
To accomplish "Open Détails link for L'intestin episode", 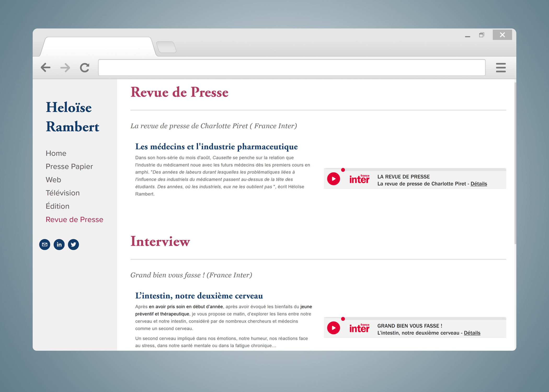I will [472, 333].
